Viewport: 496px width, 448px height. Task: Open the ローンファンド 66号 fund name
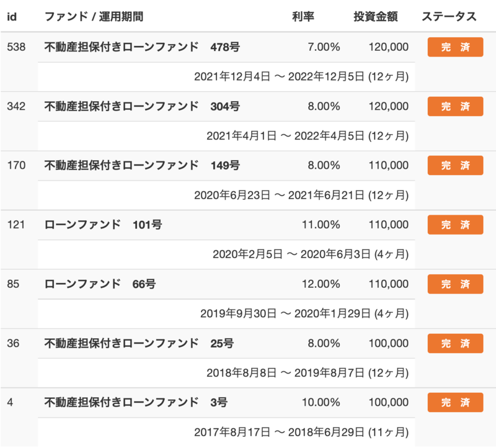pyautogui.click(x=100, y=284)
